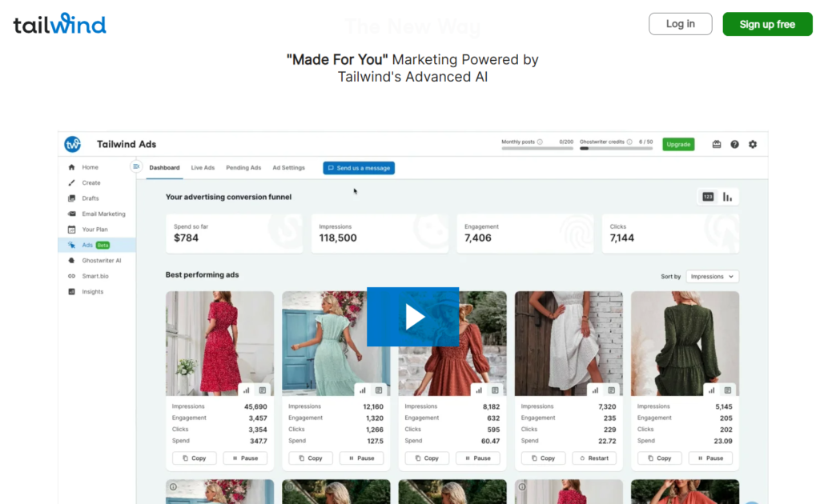Copy the ad with 12,160 impressions
The height and width of the screenshot is (504, 820).
311,458
